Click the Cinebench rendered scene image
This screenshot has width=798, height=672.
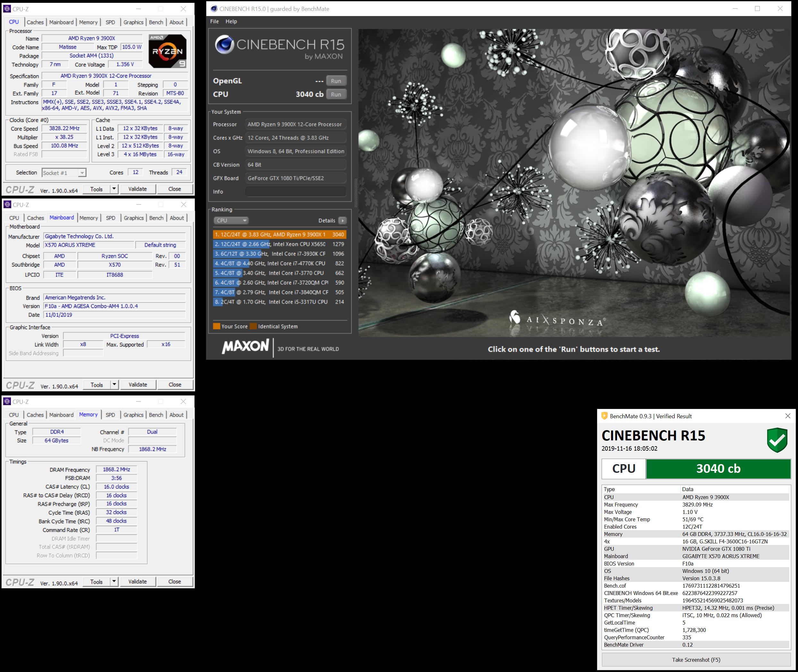(574, 183)
